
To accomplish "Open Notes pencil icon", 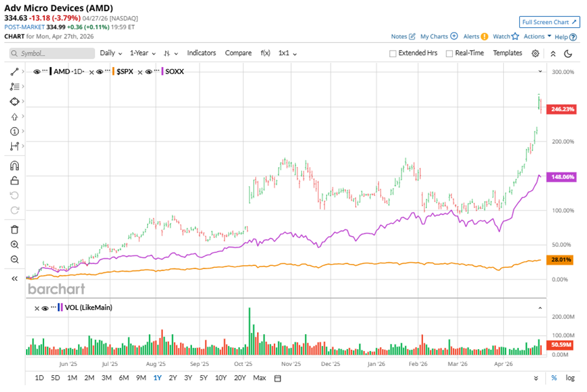I will [x=412, y=36].
